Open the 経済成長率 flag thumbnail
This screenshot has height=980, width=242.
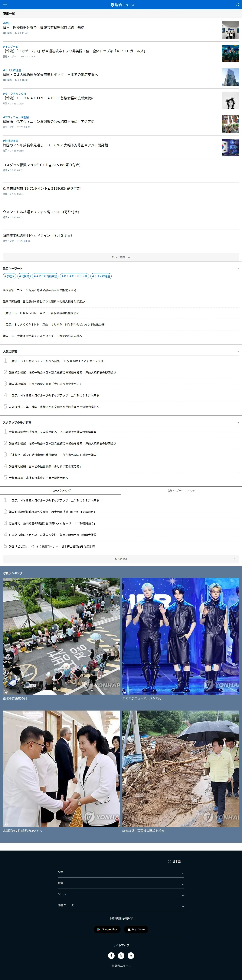pyautogui.click(x=231, y=148)
